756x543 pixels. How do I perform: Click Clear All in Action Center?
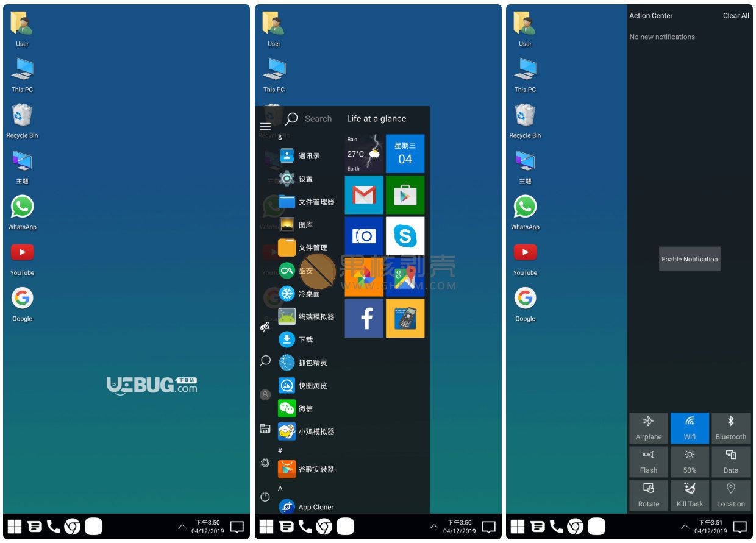(x=736, y=16)
